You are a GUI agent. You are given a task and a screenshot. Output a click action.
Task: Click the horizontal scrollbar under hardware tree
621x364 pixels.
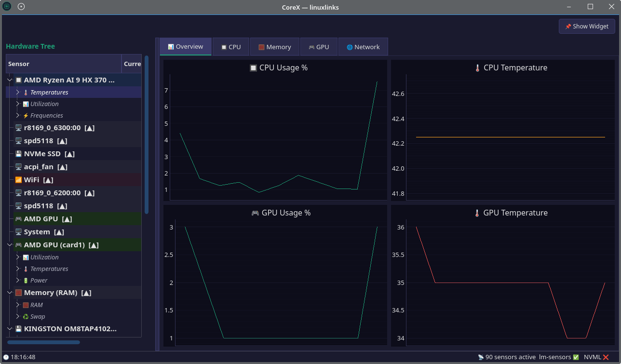click(43, 342)
